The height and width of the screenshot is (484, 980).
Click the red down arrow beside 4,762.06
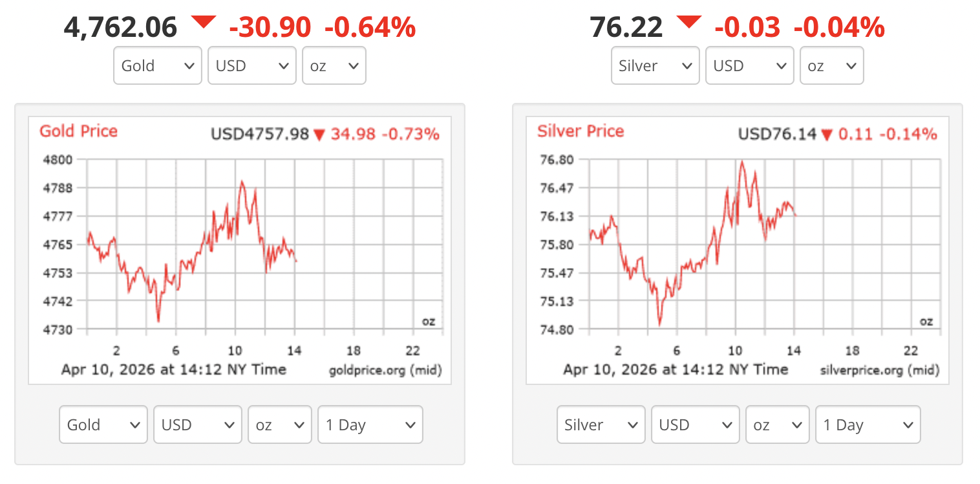pos(203,23)
